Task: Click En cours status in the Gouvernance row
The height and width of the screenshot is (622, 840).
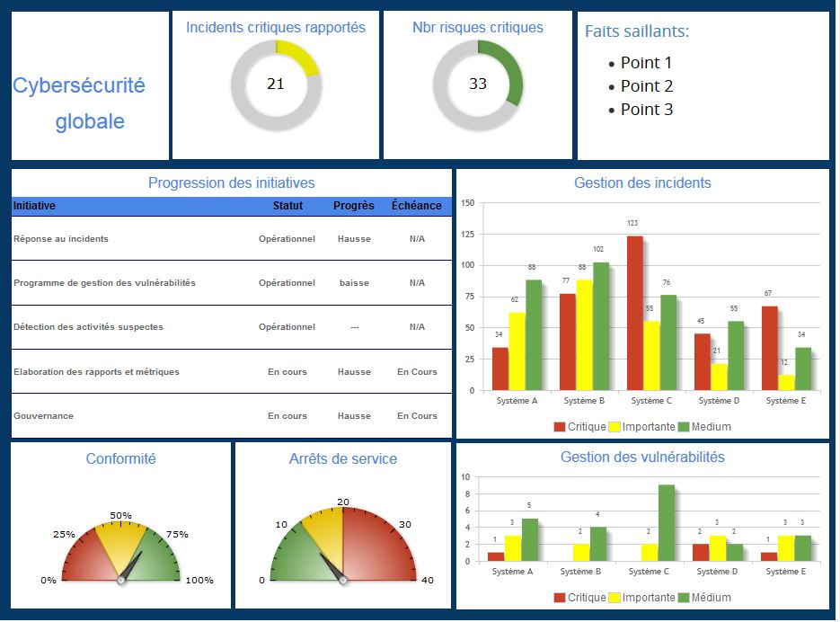Action: (287, 415)
